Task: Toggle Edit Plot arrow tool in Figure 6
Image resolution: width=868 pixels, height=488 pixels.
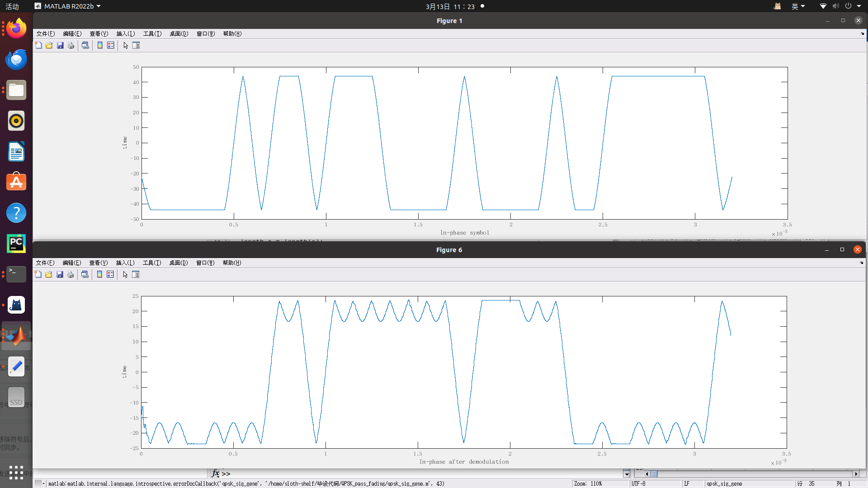Action: pyautogui.click(x=125, y=274)
